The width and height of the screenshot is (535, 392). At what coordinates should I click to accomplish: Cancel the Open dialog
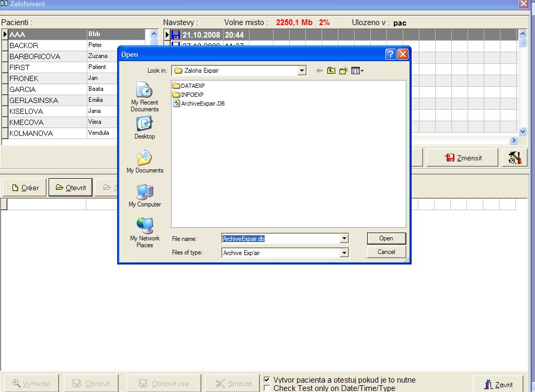[x=386, y=252]
